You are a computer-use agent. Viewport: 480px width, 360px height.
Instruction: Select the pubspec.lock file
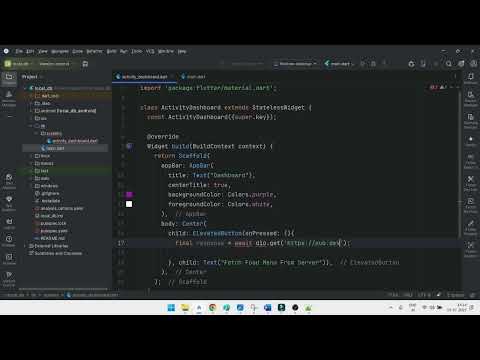point(50,223)
